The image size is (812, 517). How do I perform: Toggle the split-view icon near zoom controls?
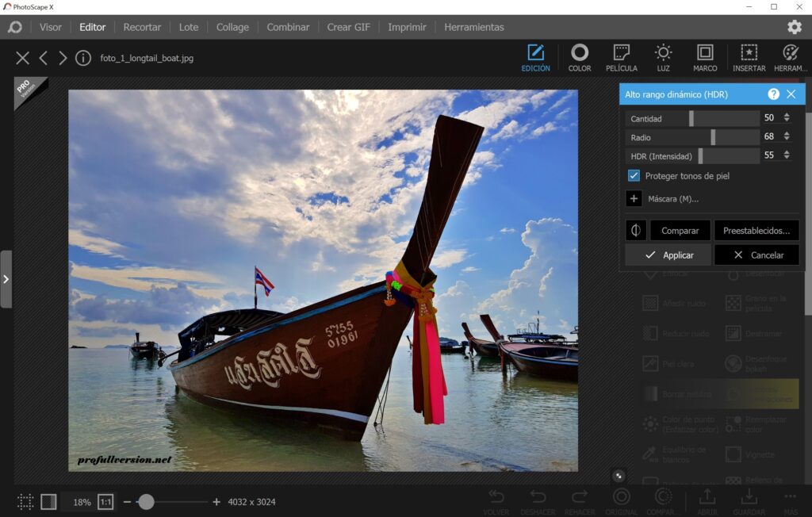click(x=49, y=501)
